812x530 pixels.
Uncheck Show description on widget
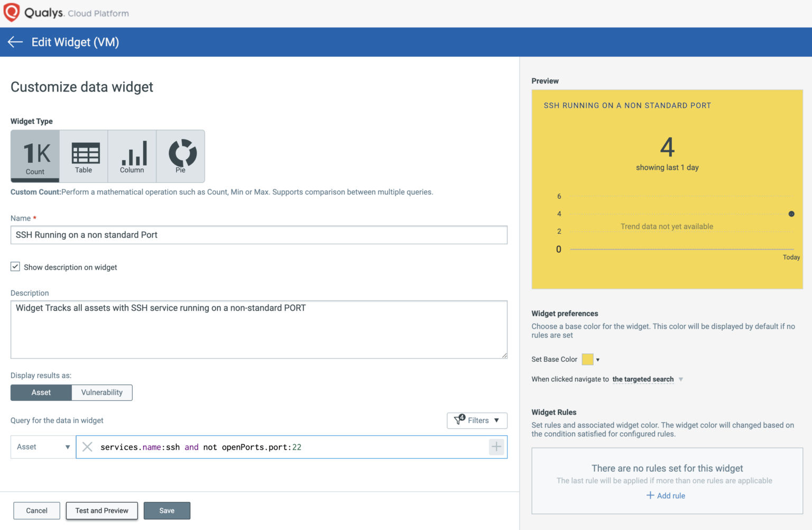(x=15, y=266)
